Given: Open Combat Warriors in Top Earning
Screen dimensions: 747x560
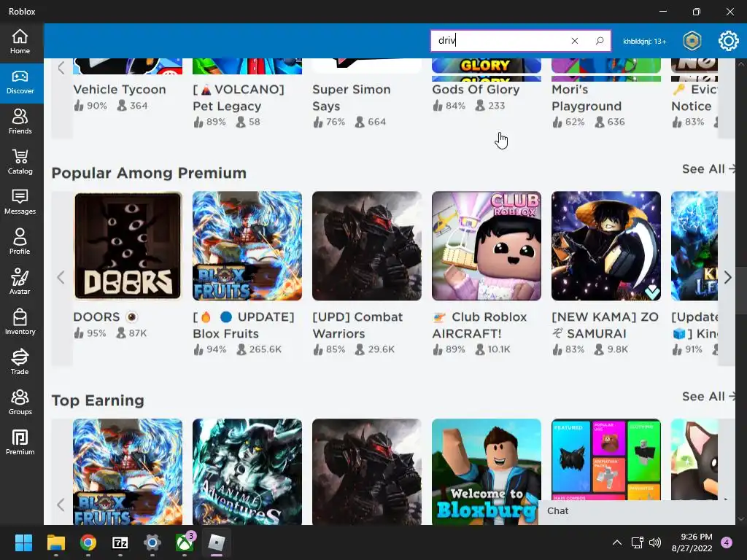Looking at the screenshot, I should pyautogui.click(x=367, y=472).
